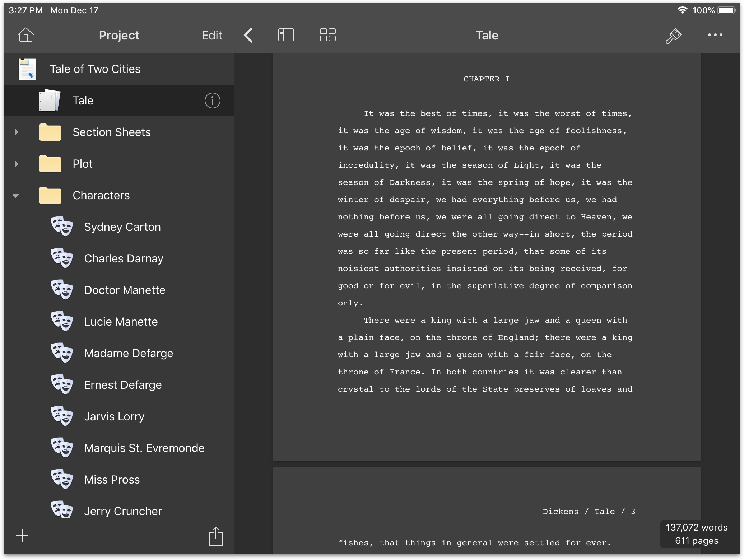Click the 'Dickens / Tale / 3' page header
Image resolution: width=744 pixels, height=560 pixels.
pyautogui.click(x=589, y=512)
